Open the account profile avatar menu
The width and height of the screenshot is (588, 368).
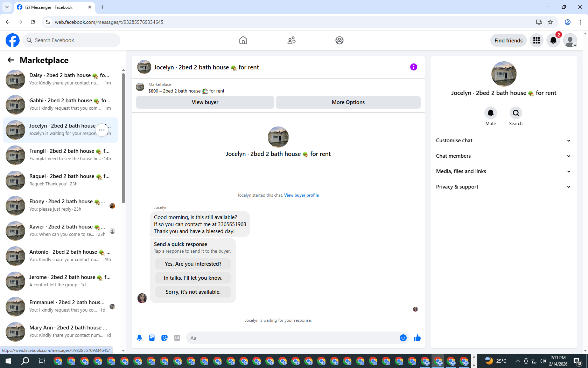point(570,40)
